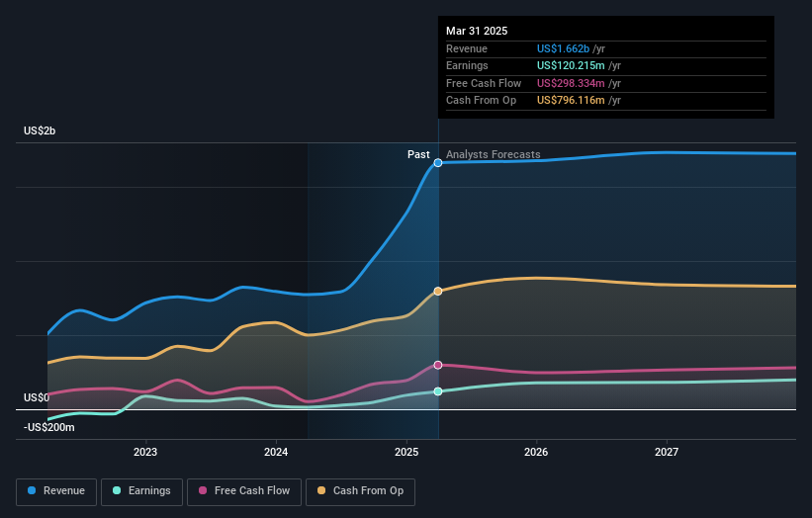Click the 2025 x-axis label
This screenshot has width=812, height=518.
[406, 453]
